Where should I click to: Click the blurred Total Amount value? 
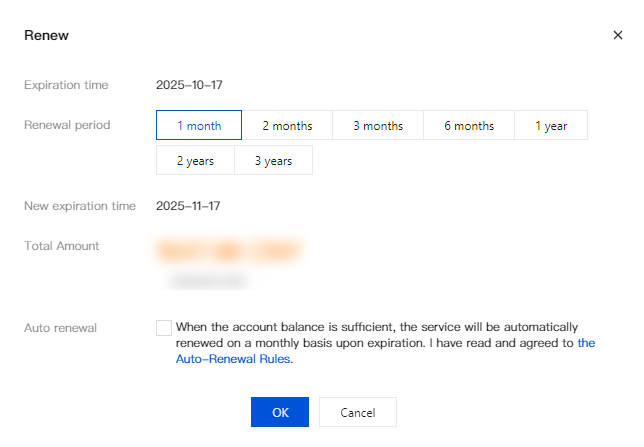(x=228, y=250)
